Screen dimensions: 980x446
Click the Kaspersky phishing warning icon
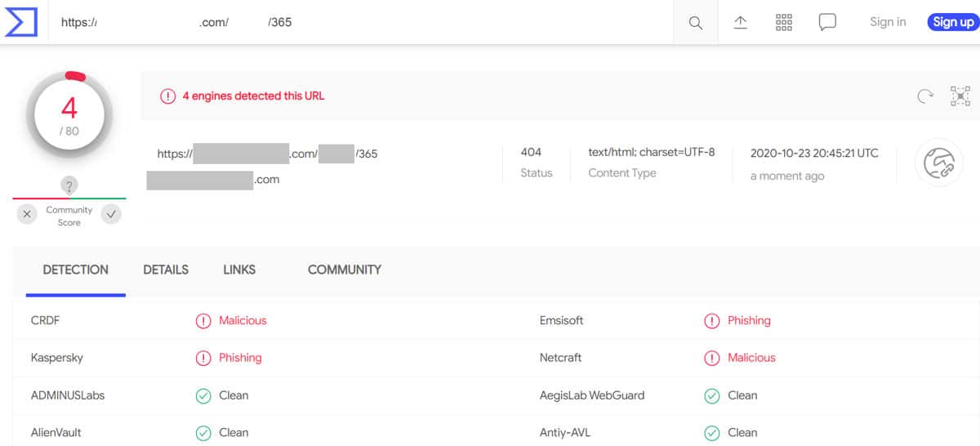coord(203,358)
